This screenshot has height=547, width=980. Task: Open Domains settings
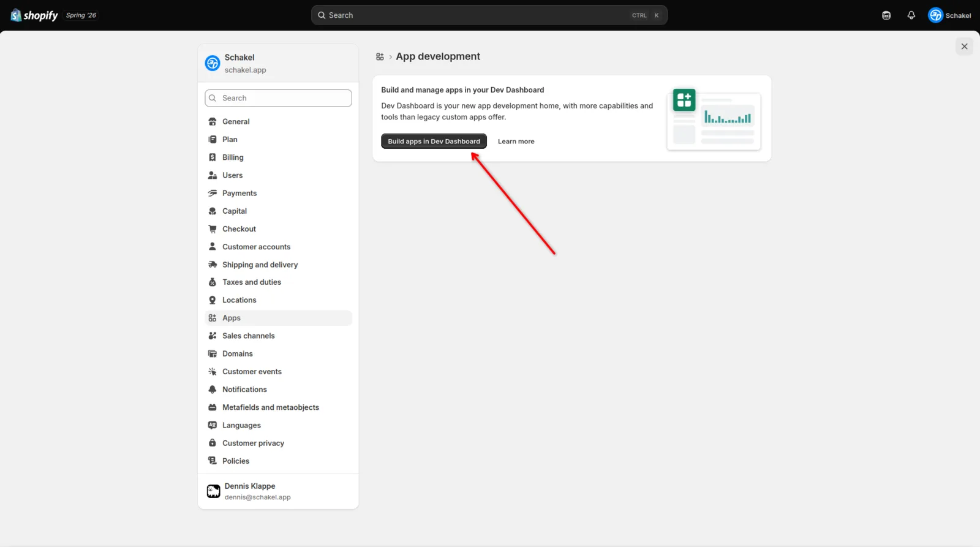coord(278,354)
